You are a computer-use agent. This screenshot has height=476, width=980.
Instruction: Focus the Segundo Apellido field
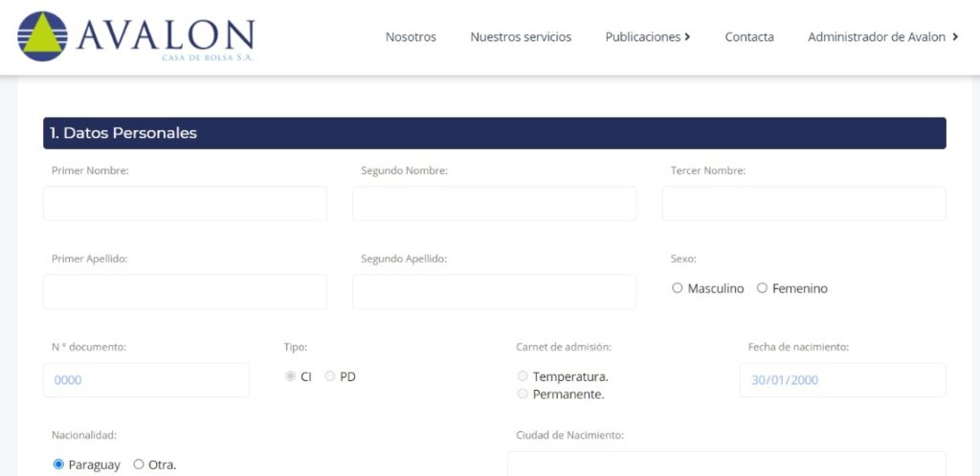[x=494, y=292]
